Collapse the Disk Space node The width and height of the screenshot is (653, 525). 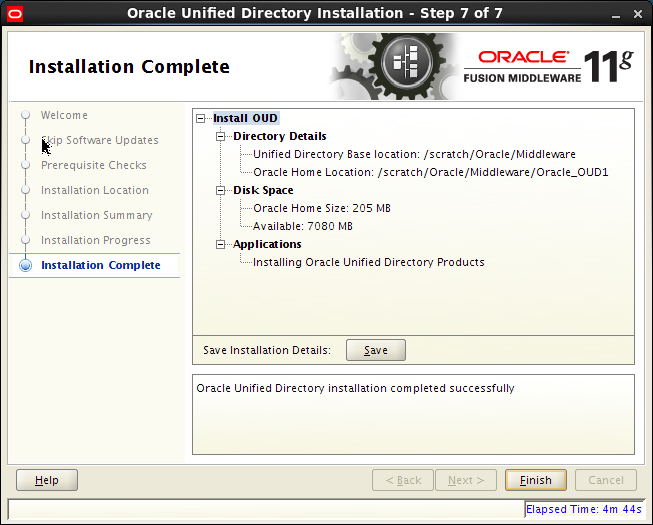[220, 191]
